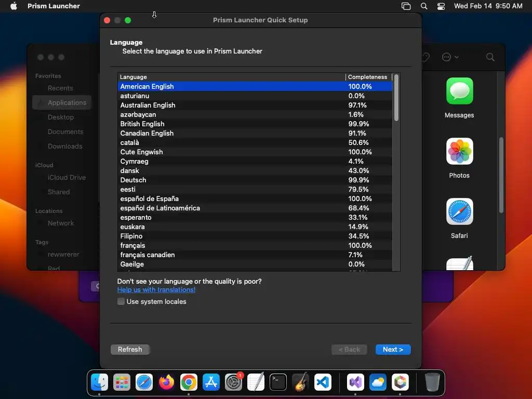
Task: Select dansk language row
Action: click(255, 170)
